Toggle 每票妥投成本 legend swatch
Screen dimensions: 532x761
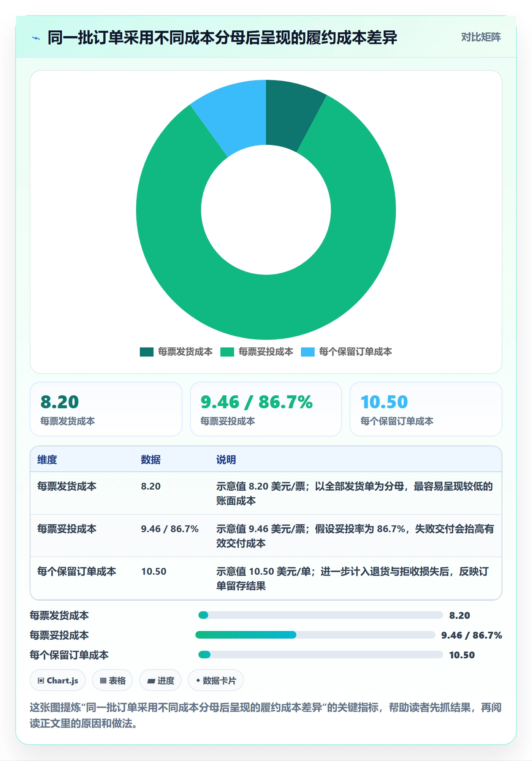pos(227,352)
